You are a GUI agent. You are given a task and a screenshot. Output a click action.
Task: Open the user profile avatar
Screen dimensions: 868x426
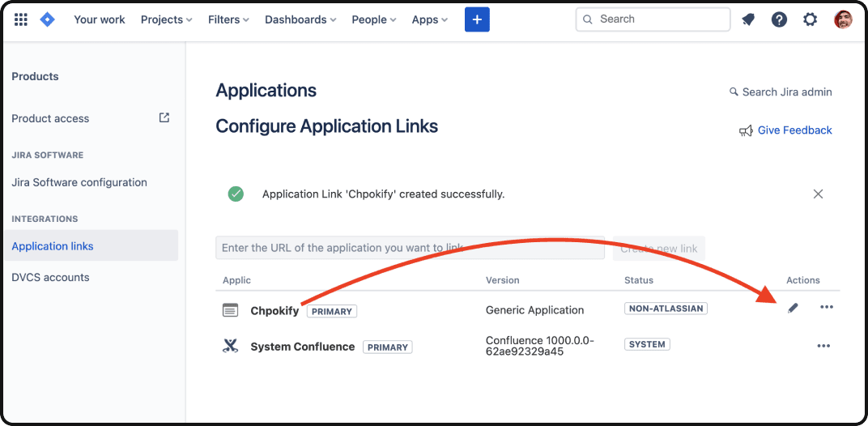tap(843, 20)
